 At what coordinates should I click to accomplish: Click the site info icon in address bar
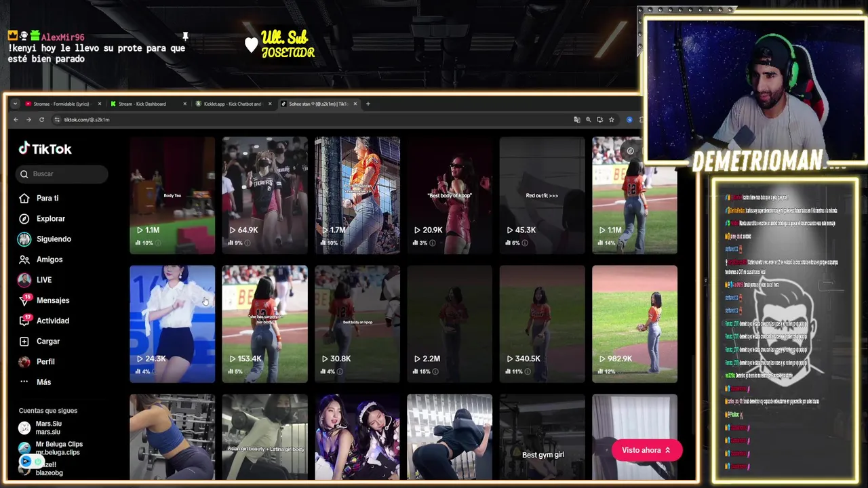pos(57,119)
